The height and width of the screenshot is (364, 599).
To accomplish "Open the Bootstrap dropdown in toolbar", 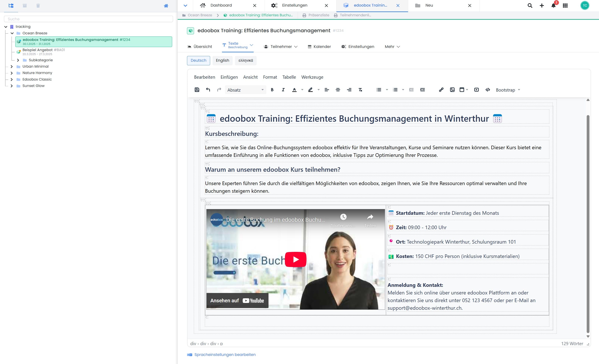I will click(508, 90).
